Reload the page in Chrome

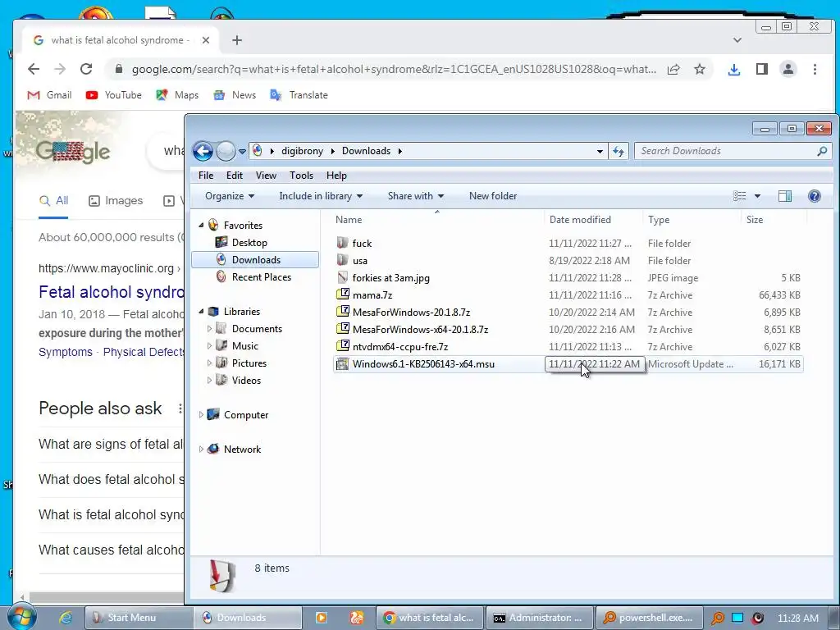[86, 69]
